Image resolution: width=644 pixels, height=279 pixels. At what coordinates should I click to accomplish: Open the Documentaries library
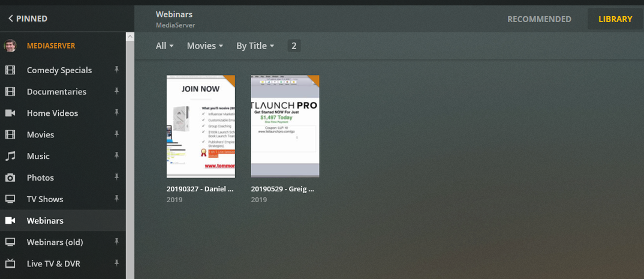pos(57,92)
